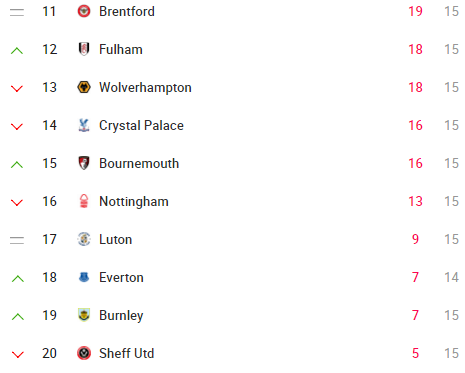Click the Sheff Utd round badge

click(x=84, y=353)
